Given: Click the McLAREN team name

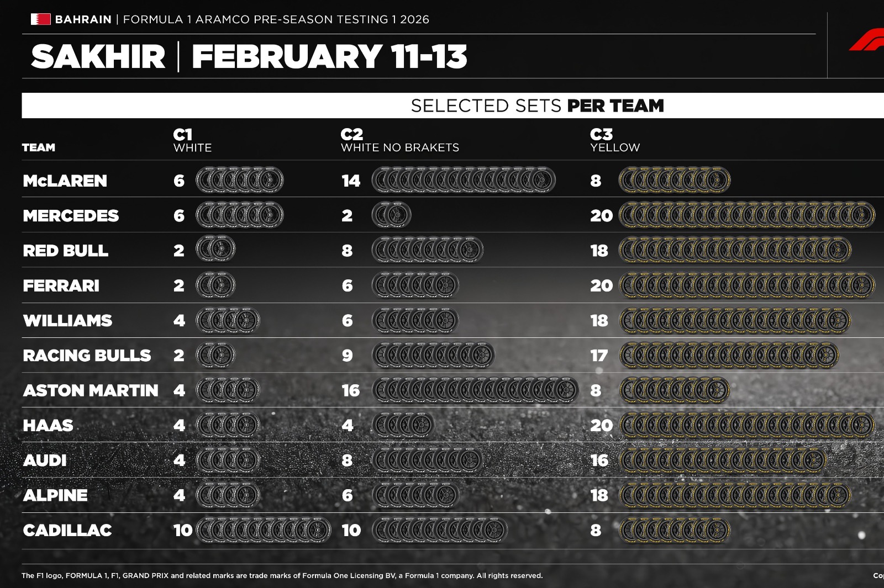Looking at the screenshot, I should (x=65, y=181).
